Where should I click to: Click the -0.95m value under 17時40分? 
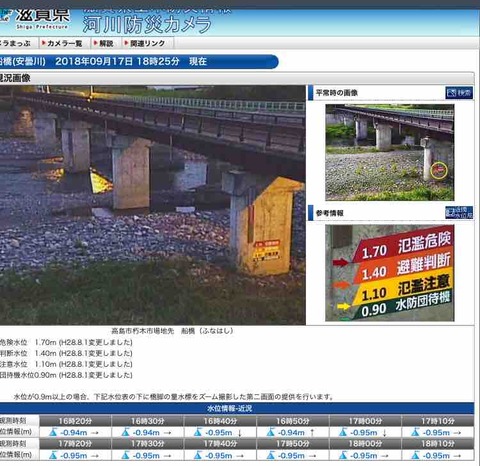point(219,455)
